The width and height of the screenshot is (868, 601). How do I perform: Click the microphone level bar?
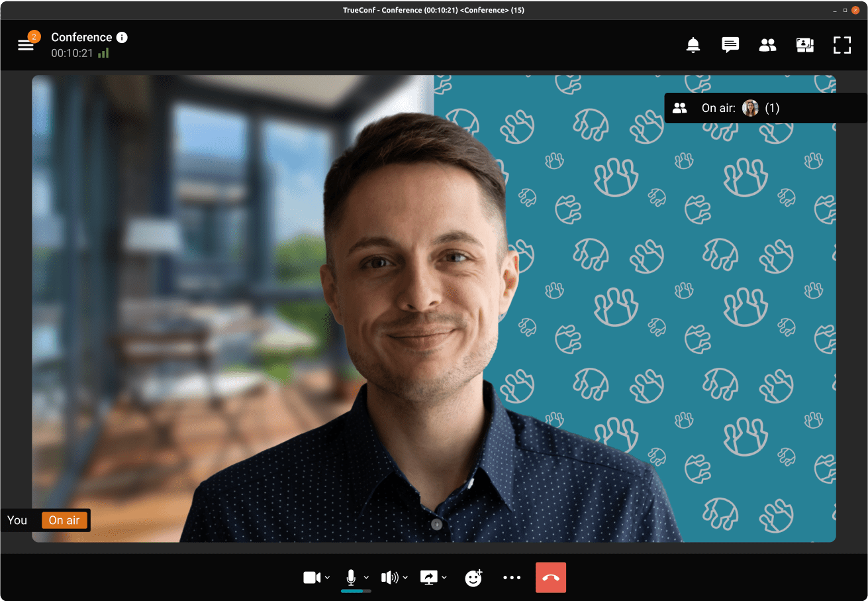(356, 590)
